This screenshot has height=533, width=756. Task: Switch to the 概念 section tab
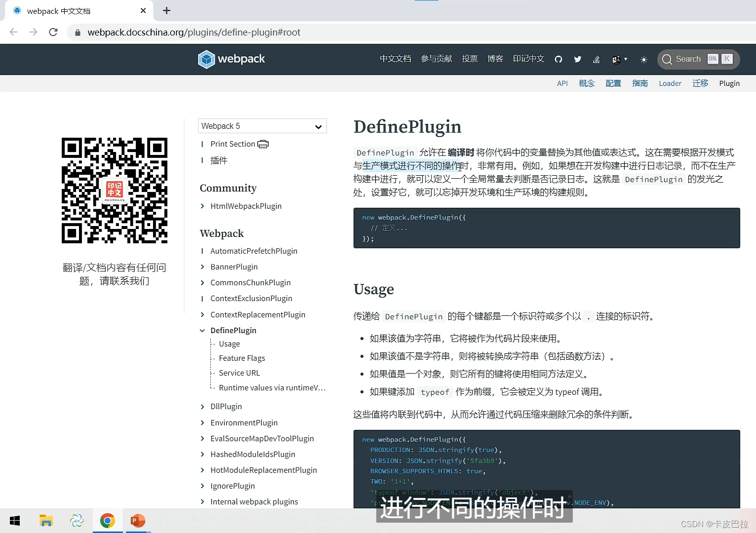(587, 83)
